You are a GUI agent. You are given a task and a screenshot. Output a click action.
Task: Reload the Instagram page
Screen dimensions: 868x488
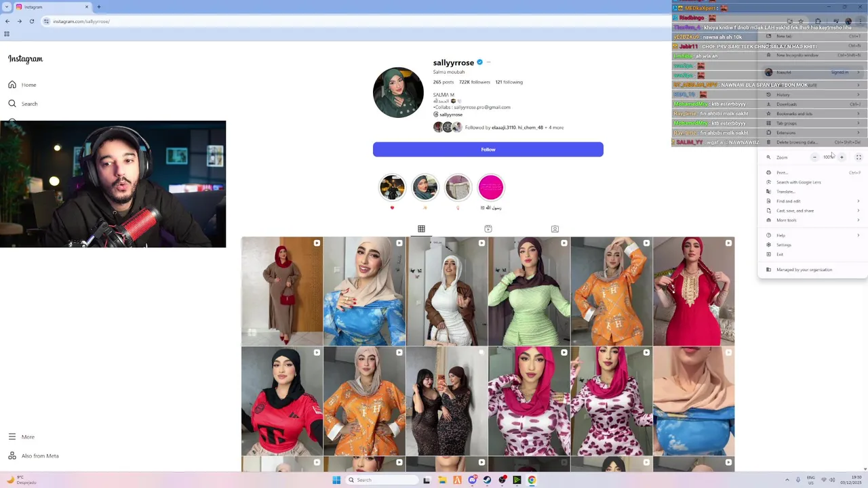(x=31, y=21)
